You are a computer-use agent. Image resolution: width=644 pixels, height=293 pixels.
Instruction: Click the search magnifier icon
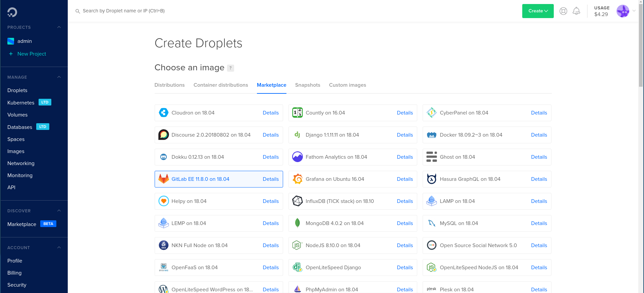click(x=77, y=11)
